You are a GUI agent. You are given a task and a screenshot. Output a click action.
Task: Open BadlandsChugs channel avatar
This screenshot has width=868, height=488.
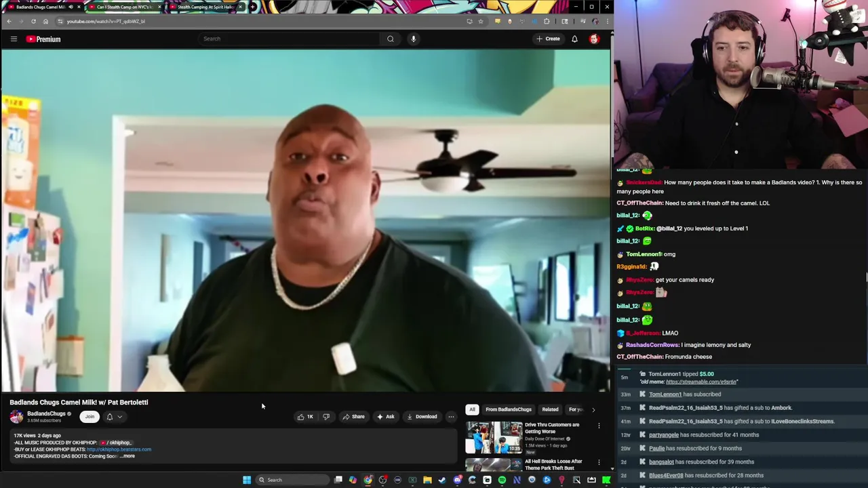point(16,417)
